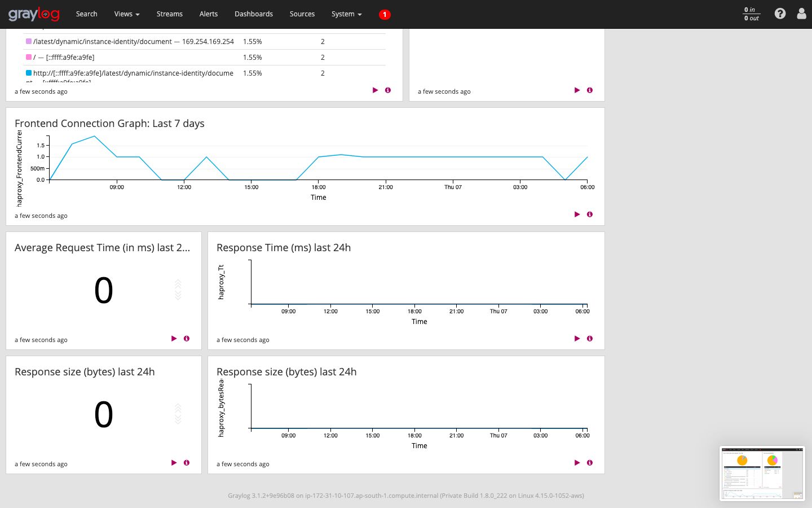This screenshot has width=812, height=508.
Task: Click the 0 in / 0 out throughput indicator
Action: 751,14
